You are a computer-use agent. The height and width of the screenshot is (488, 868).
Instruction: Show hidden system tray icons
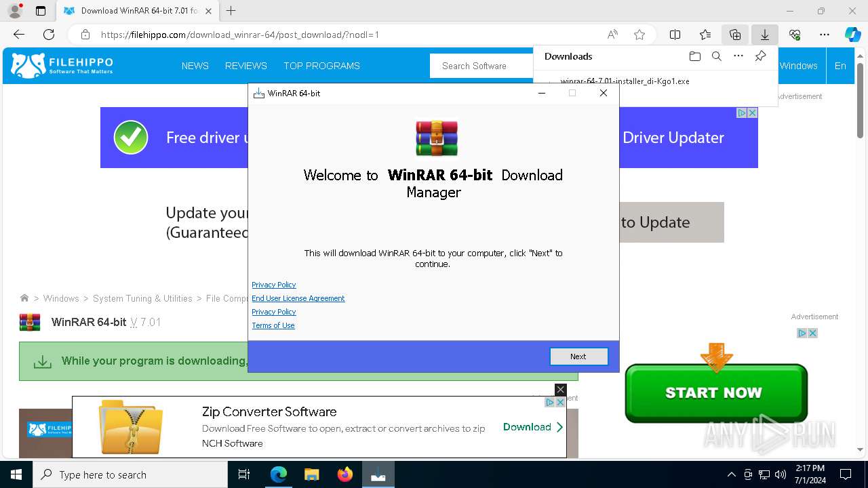[x=731, y=475]
